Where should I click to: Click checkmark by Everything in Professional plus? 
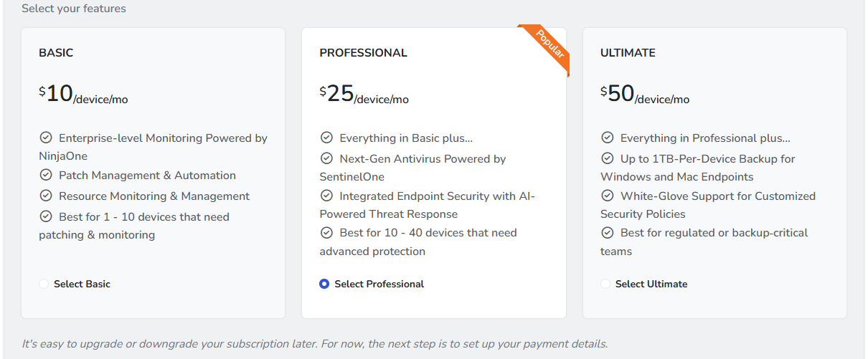pyautogui.click(x=607, y=138)
